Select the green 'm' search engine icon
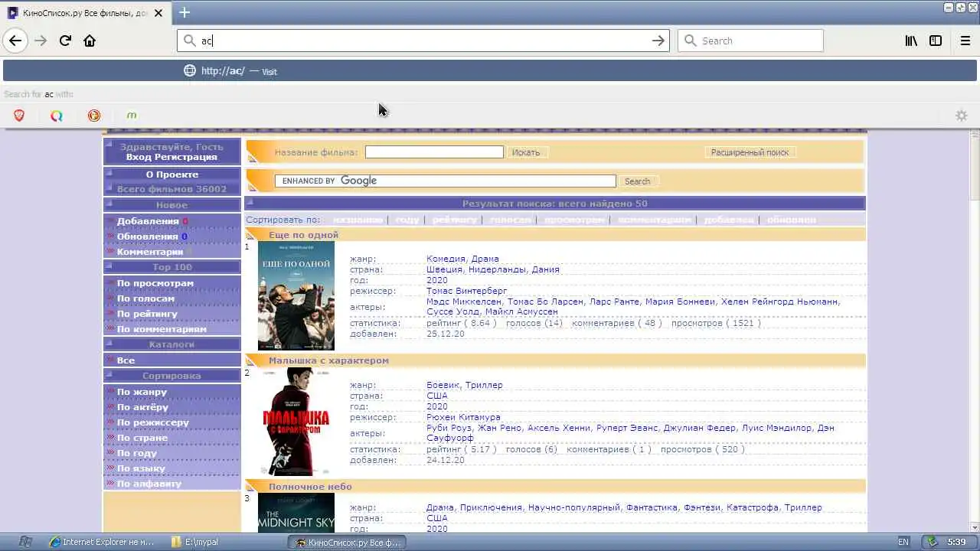The height and width of the screenshot is (551, 980). pyautogui.click(x=132, y=116)
